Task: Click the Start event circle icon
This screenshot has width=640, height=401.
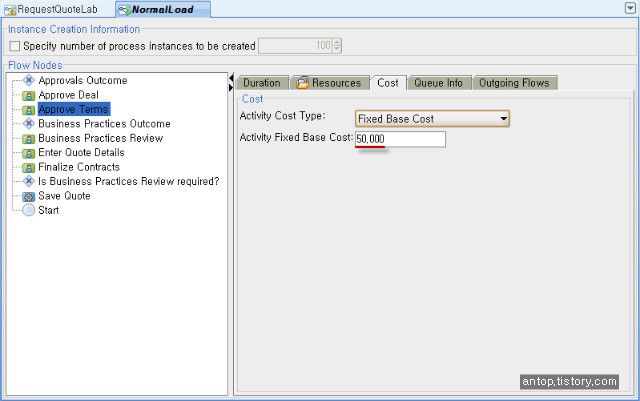Action: (x=29, y=210)
